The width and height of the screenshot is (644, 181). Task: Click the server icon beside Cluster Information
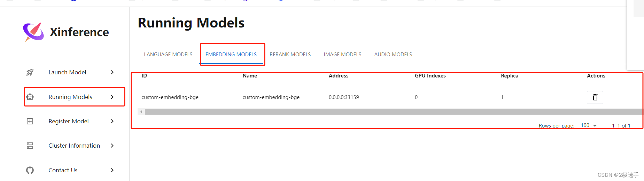coord(30,146)
